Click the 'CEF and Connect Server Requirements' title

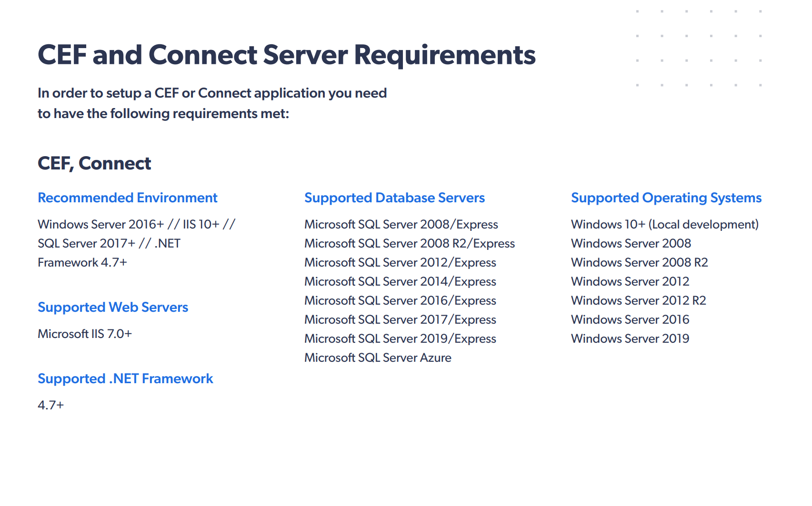click(x=287, y=55)
